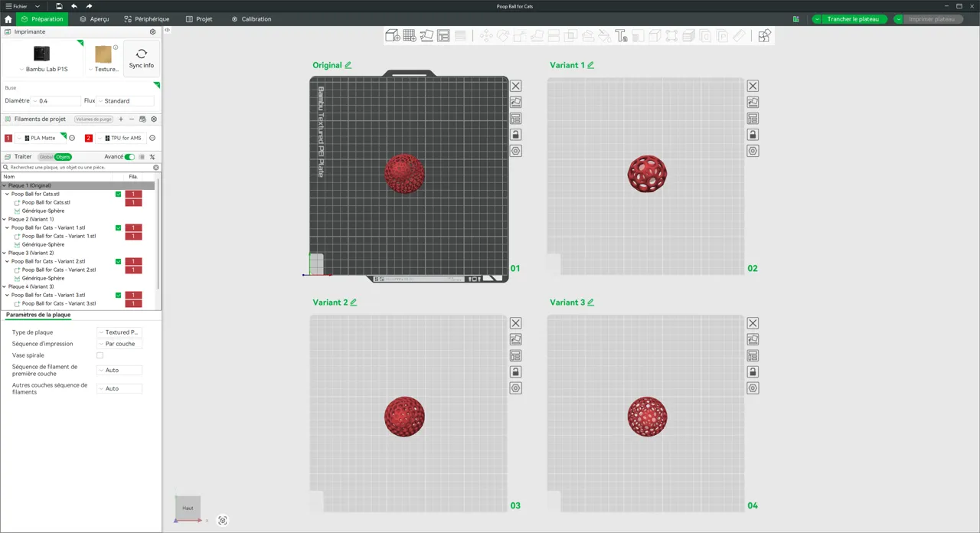Collapse the Plaque 1 (Original) tree node

4,185
